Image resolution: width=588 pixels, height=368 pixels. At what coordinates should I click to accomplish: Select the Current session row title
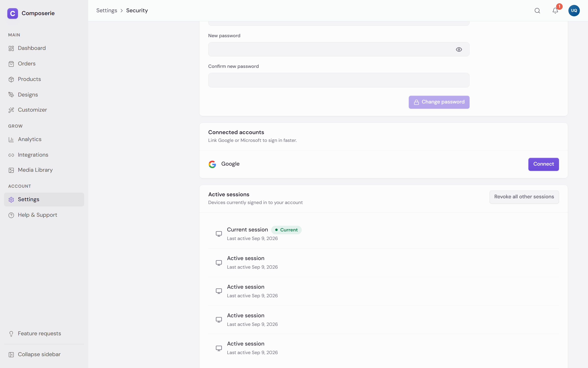[247, 230]
